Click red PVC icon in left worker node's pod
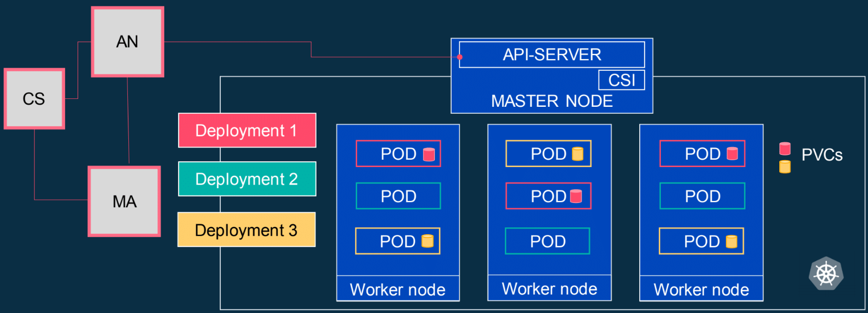Screen dimensions: 868x313 click(x=429, y=154)
